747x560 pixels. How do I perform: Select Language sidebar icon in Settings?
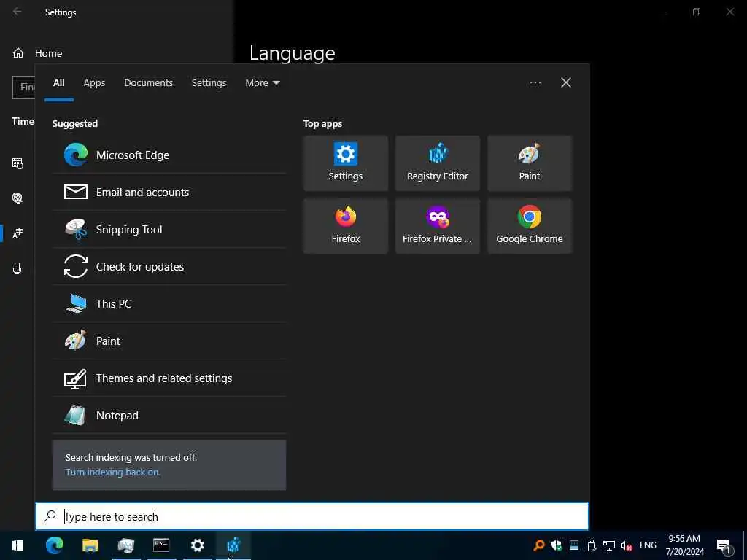click(x=18, y=233)
